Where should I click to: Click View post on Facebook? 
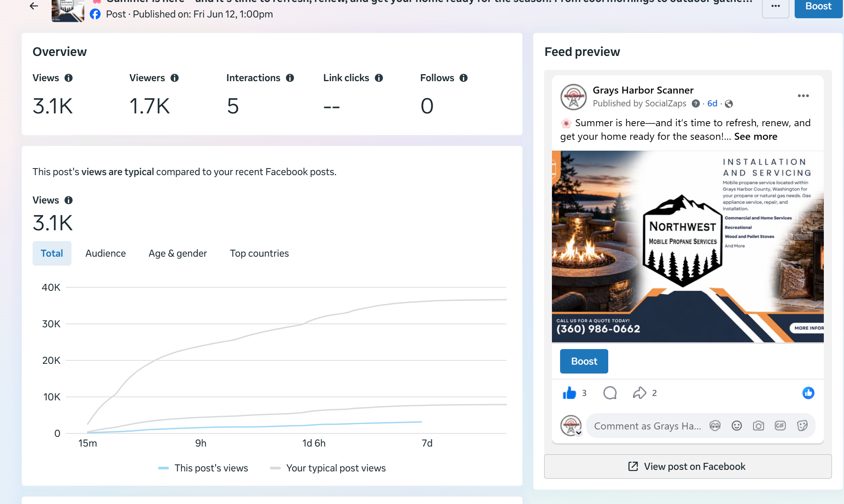688,467
